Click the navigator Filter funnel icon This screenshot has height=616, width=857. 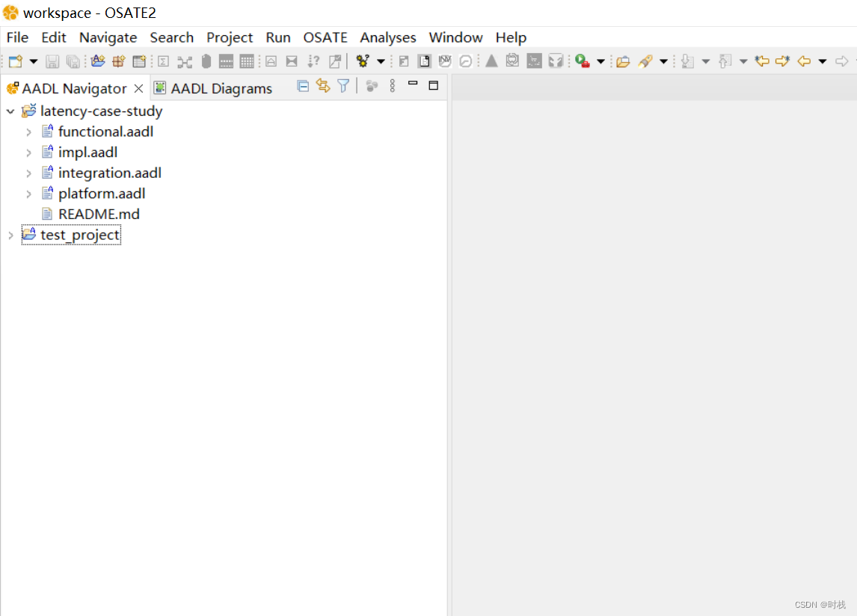[x=343, y=86]
